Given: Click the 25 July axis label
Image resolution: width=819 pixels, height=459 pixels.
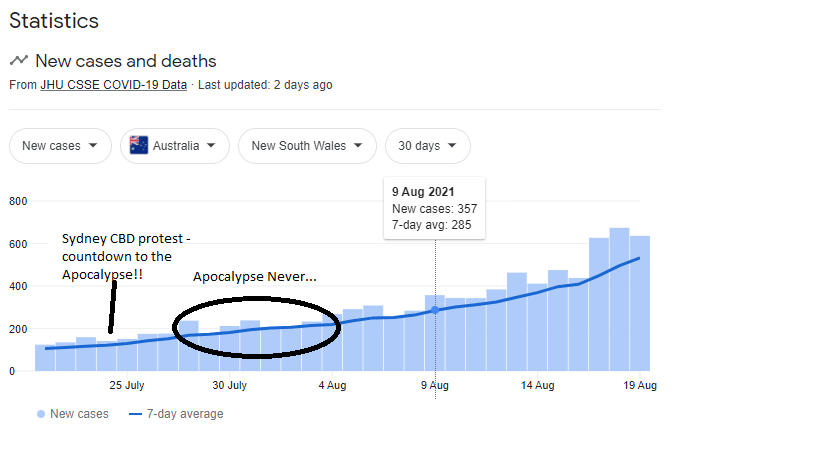Looking at the screenshot, I should [126, 385].
